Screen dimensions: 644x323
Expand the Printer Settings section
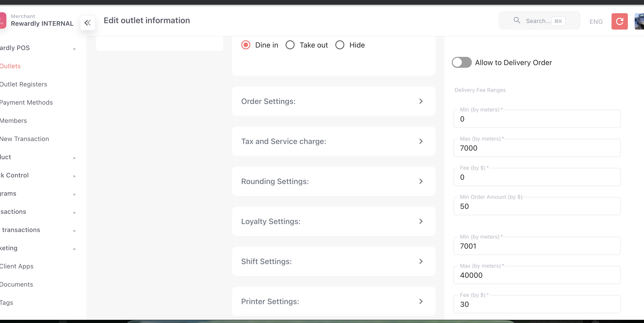pyautogui.click(x=334, y=301)
